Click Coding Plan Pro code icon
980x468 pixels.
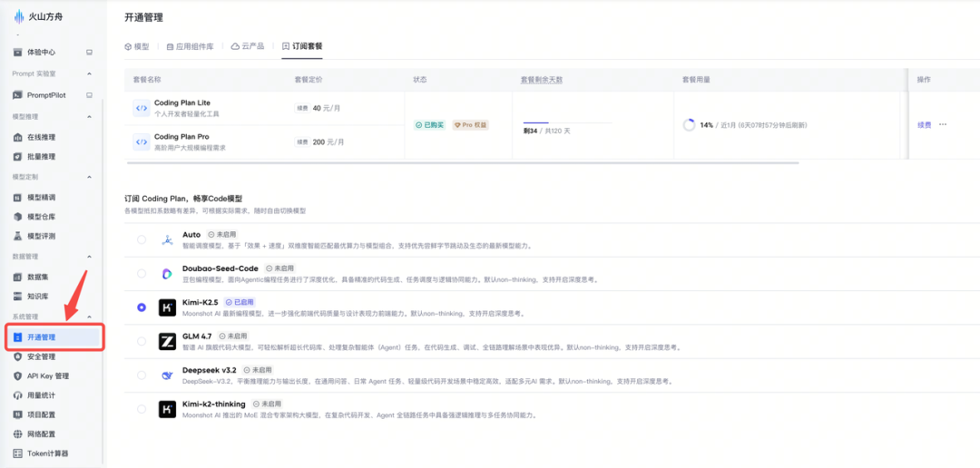142,141
